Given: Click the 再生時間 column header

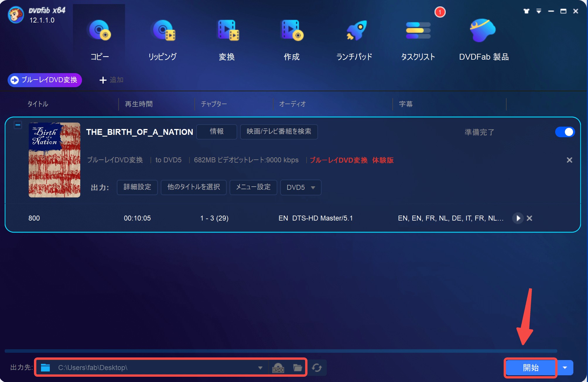Looking at the screenshot, I should pos(139,104).
